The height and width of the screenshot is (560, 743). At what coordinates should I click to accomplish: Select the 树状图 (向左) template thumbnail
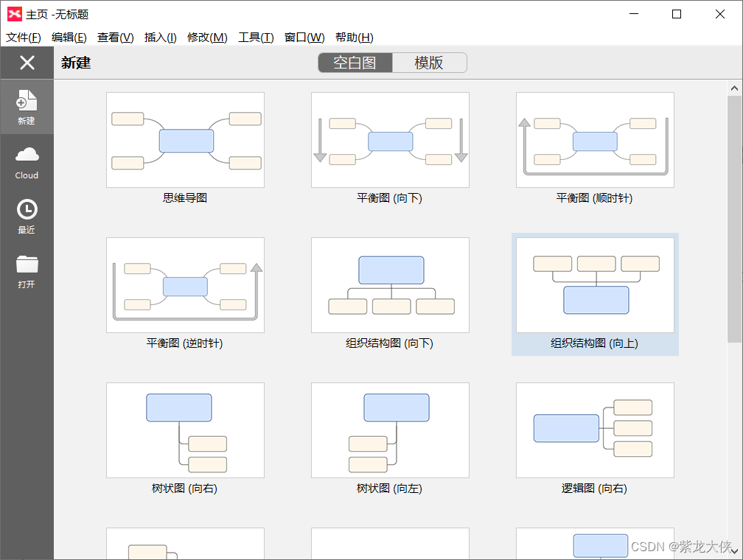point(390,430)
